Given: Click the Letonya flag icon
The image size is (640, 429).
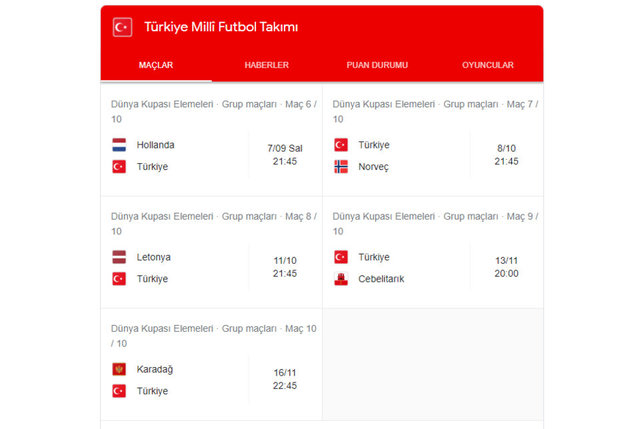Looking at the screenshot, I should pyautogui.click(x=119, y=257).
